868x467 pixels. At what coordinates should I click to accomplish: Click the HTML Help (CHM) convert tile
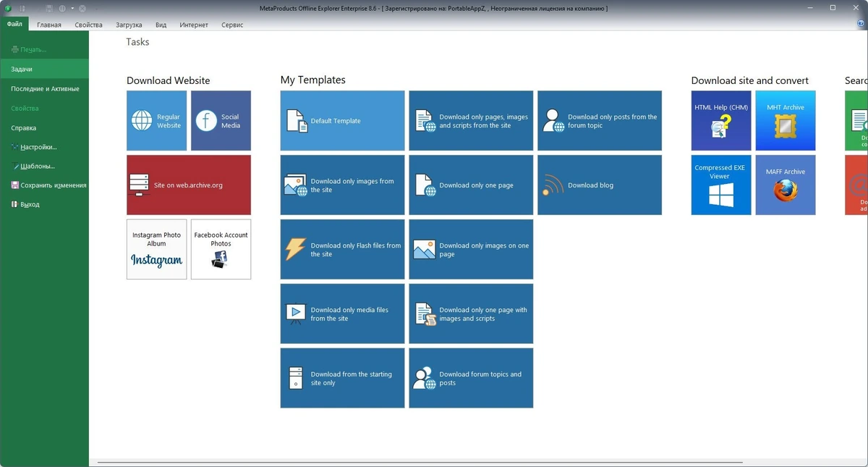point(721,121)
